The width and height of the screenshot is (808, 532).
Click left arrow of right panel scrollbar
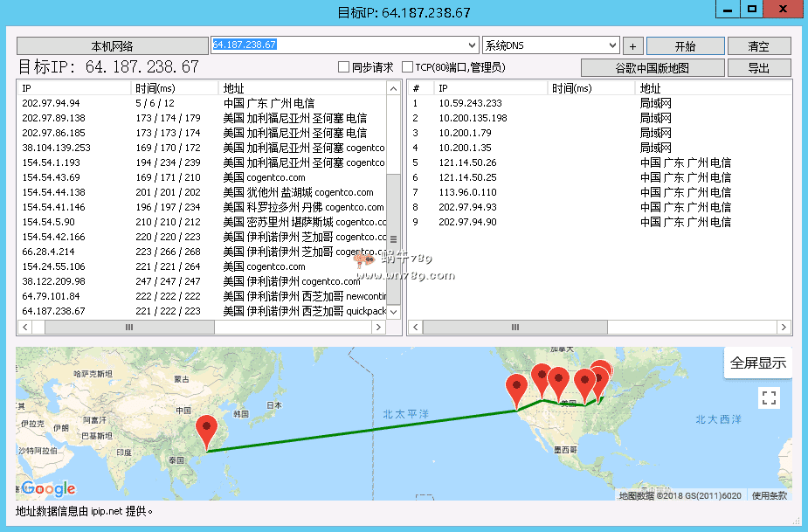(x=416, y=327)
